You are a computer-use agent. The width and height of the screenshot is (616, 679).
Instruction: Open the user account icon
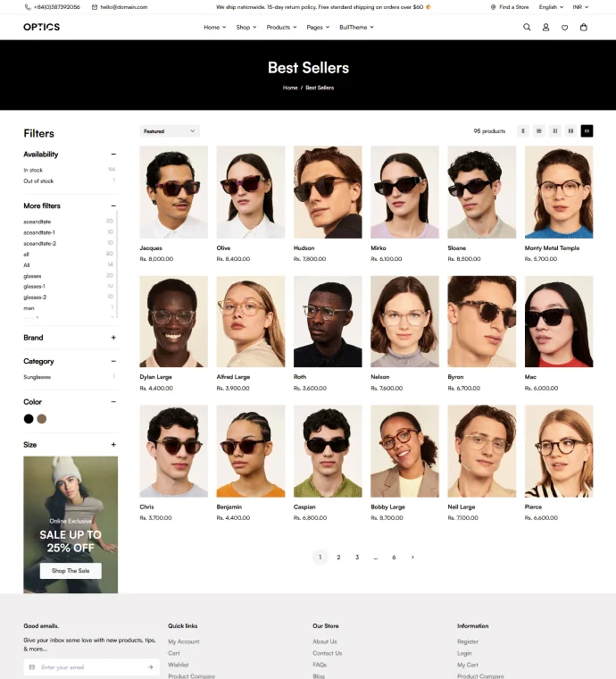[x=545, y=28]
